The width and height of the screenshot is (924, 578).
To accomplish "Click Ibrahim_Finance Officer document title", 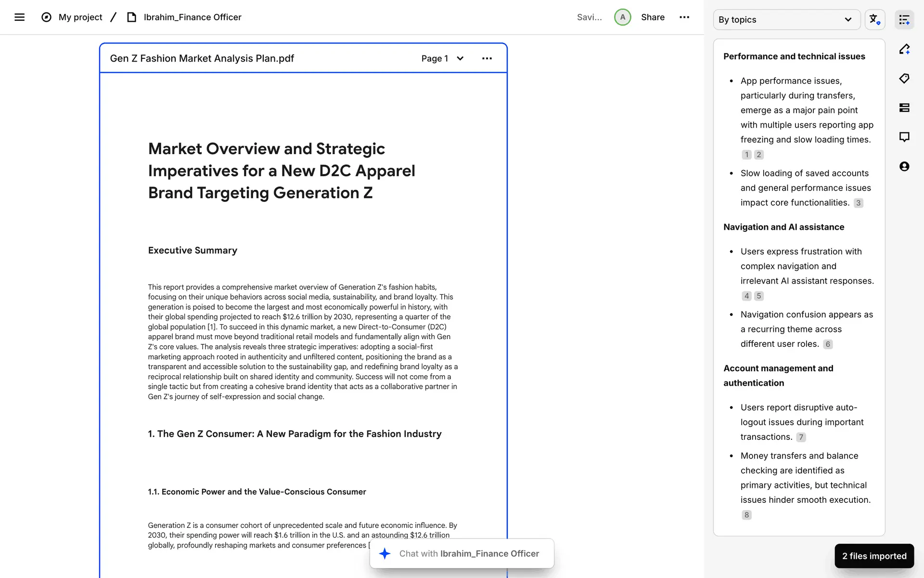I will (192, 17).
